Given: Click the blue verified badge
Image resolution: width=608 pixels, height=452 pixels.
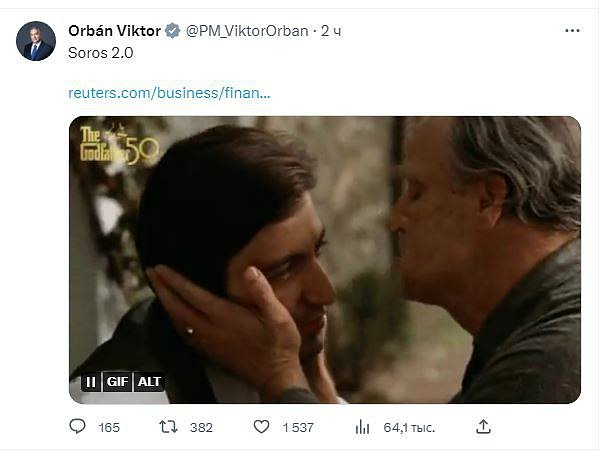Looking at the screenshot, I should 173,31.
